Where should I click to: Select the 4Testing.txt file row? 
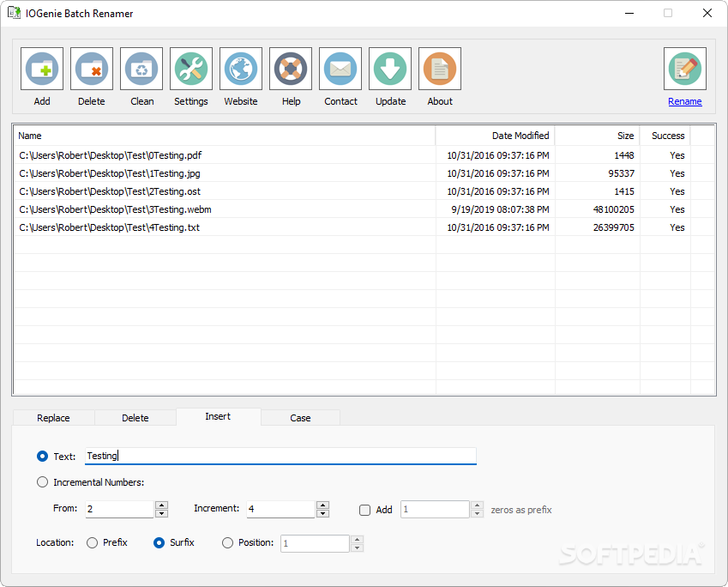[364, 227]
